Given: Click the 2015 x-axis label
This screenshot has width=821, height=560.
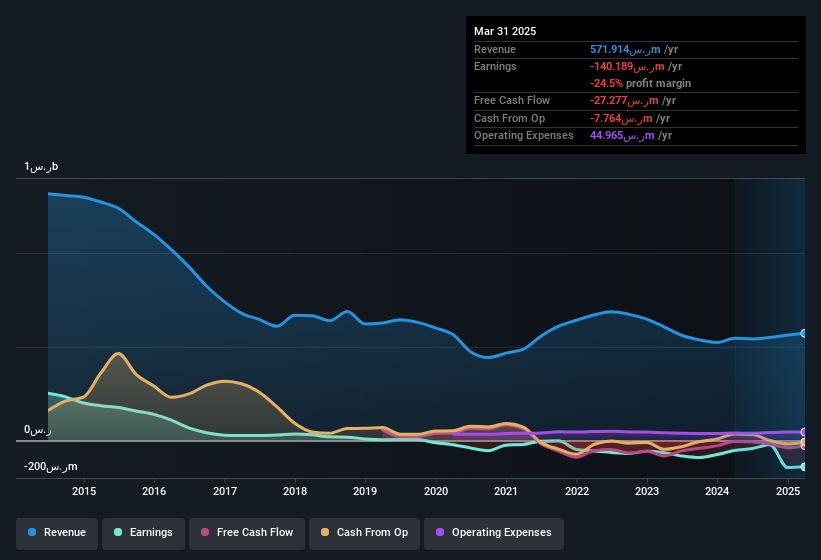Looking at the screenshot, I should (x=84, y=491).
